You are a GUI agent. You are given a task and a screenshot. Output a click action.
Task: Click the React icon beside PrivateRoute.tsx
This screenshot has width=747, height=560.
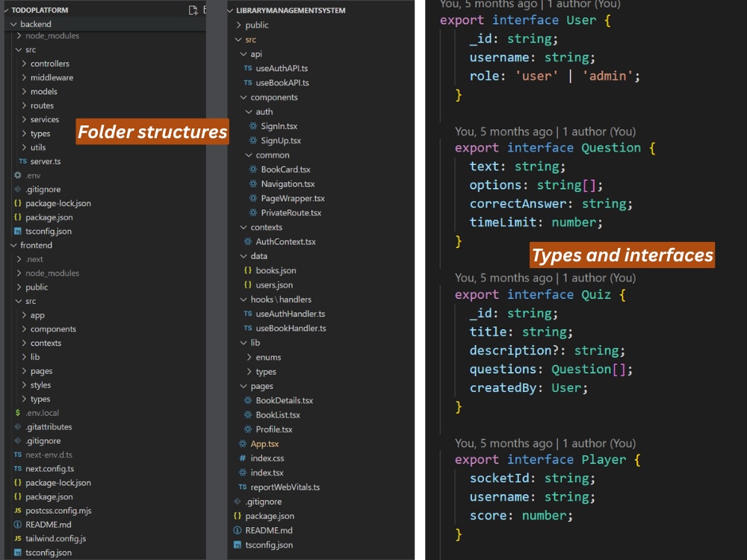(253, 213)
